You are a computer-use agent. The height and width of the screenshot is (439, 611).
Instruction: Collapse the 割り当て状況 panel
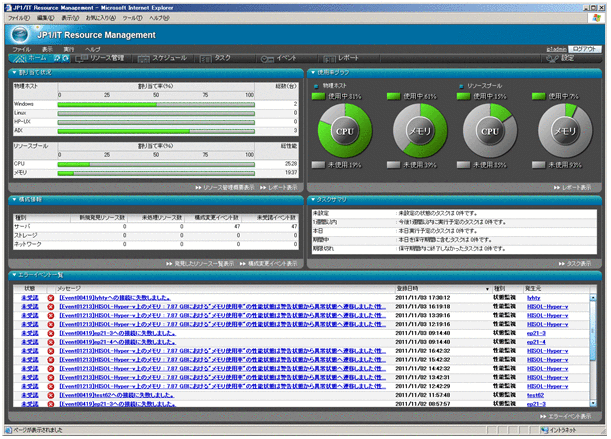coord(13,72)
